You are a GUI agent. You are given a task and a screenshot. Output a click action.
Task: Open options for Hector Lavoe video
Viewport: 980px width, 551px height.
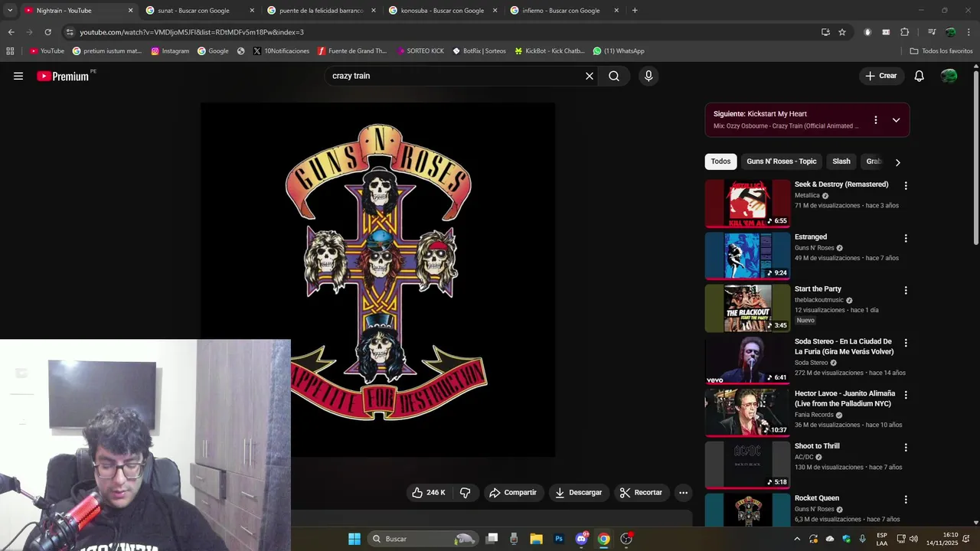906,395
